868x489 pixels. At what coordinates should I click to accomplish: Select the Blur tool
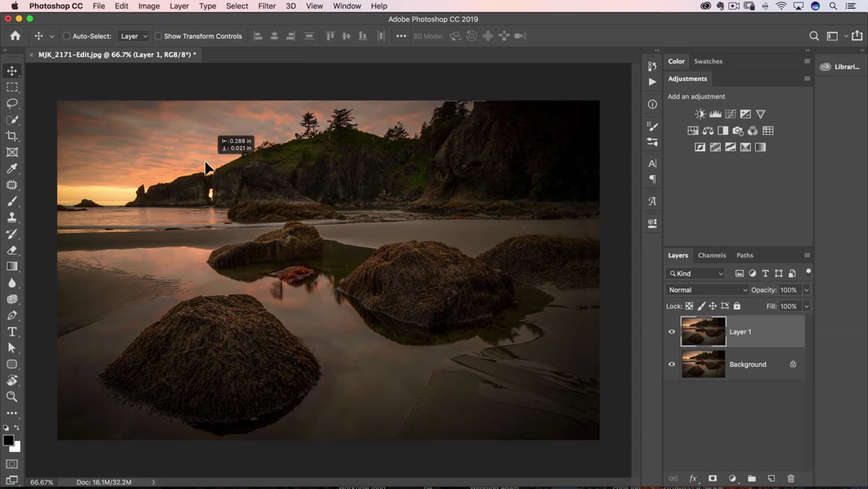tap(12, 283)
